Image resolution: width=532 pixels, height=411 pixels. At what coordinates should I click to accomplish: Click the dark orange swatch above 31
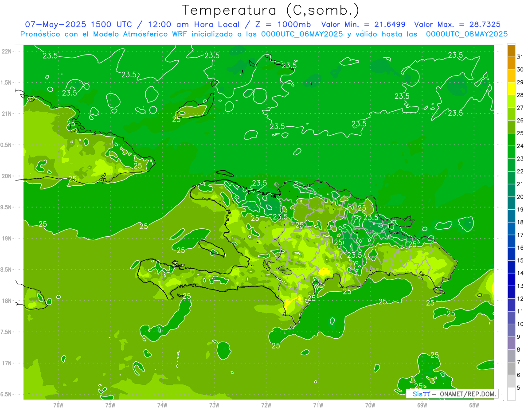coord(511,51)
